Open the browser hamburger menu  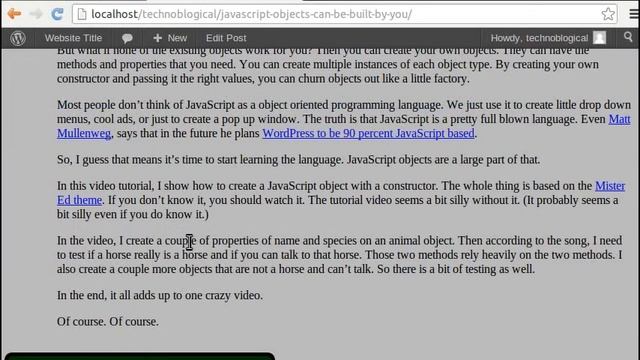[x=634, y=14]
